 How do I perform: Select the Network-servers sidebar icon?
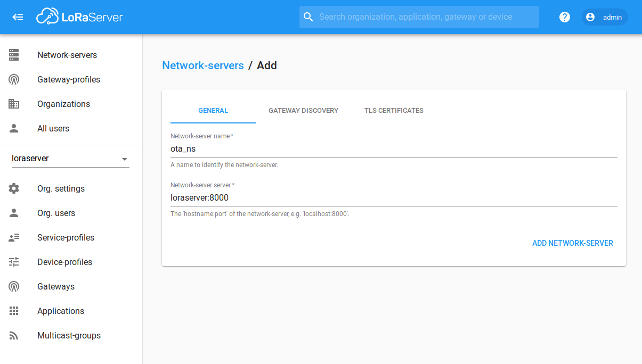[x=13, y=55]
